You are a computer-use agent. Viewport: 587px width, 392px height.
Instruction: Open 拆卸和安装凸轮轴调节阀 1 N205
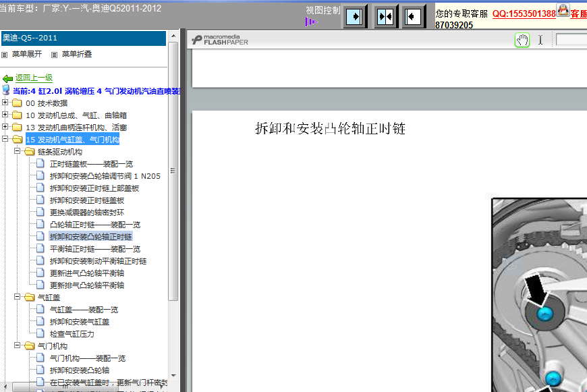tap(105, 176)
